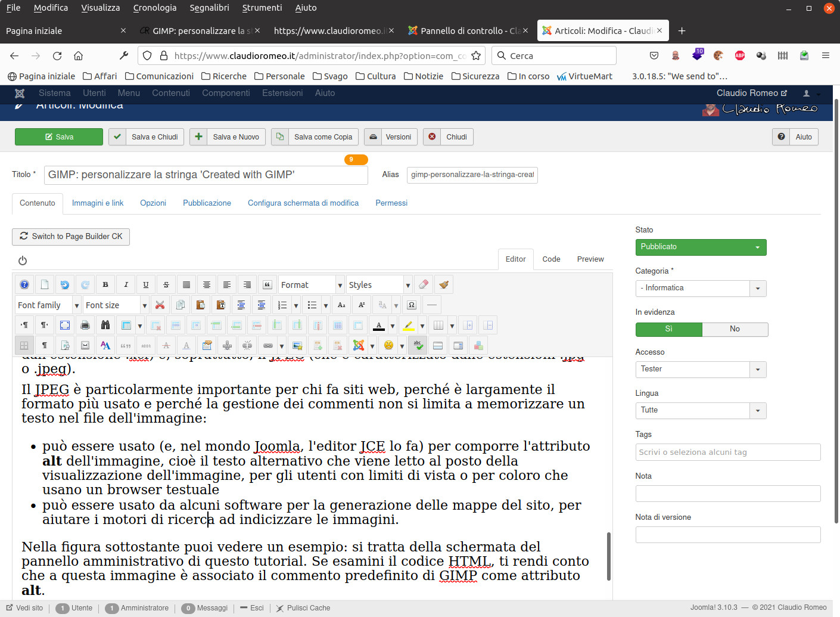
Task: Open font style AA icon
Action: point(105,345)
